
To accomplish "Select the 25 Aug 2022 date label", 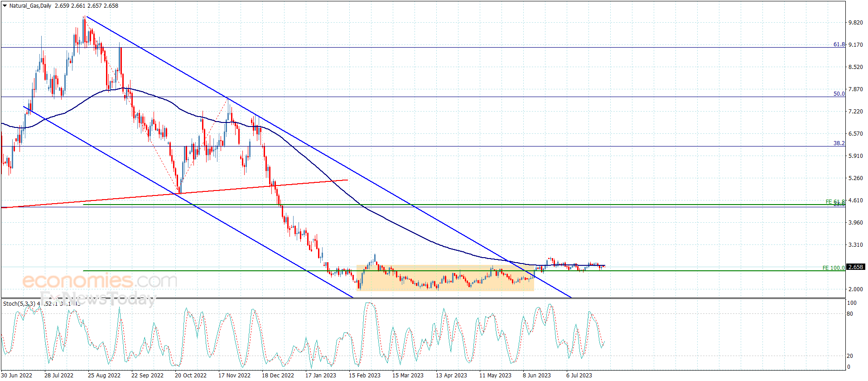I will tap(104, 375).
